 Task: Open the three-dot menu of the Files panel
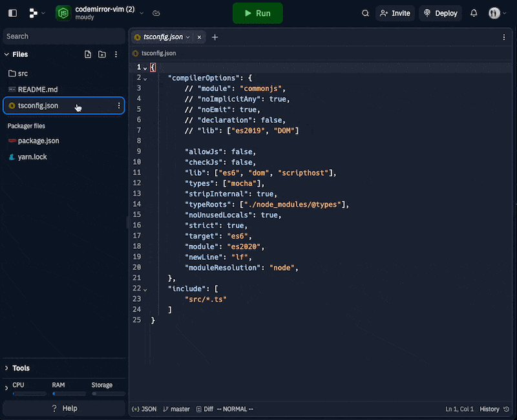[x=116, y=54]
